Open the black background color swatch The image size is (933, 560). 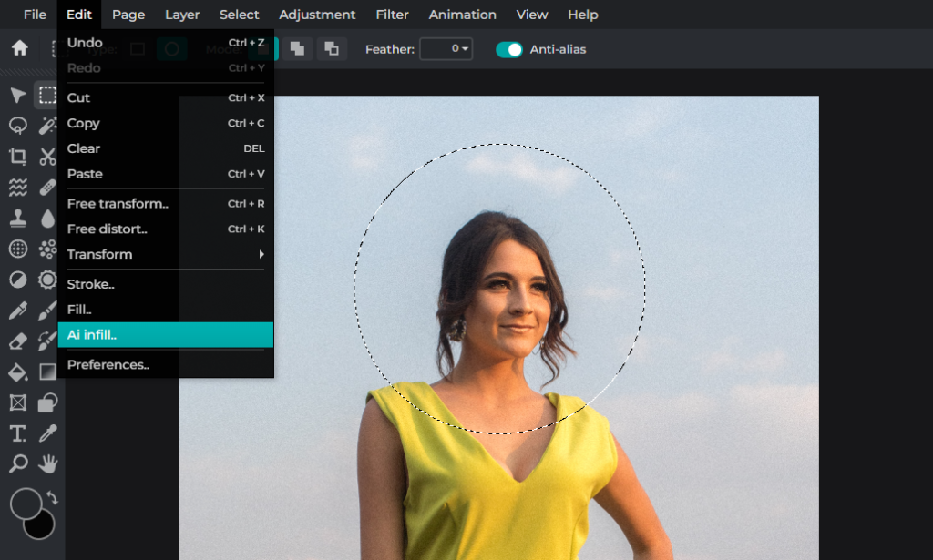click(40, 525)
